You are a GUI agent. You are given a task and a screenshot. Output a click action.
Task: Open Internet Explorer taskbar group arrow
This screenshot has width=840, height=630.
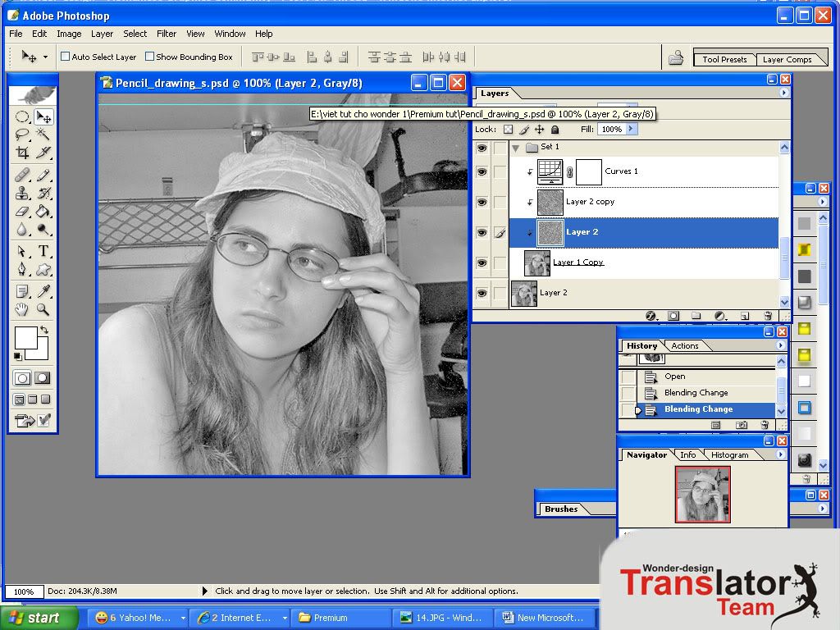tap(285, 618)
